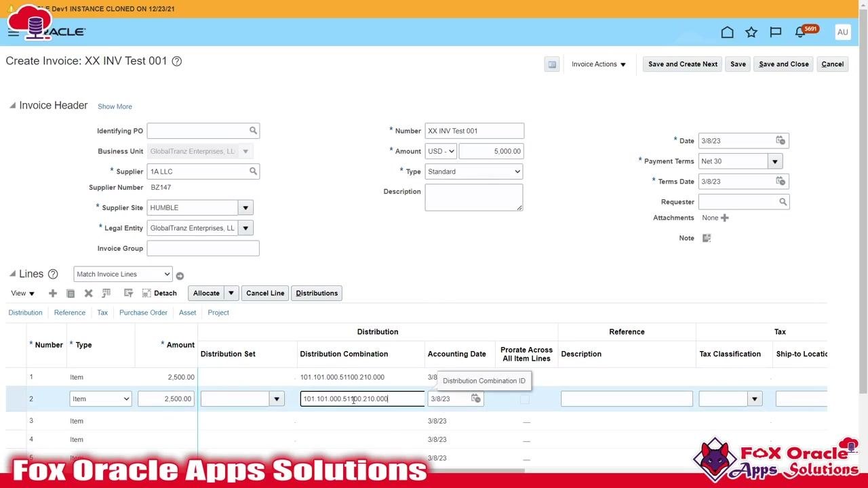Collapse the Invoice Header section
The height and width of the screenshot is (488, 868).
click(12, 106)
